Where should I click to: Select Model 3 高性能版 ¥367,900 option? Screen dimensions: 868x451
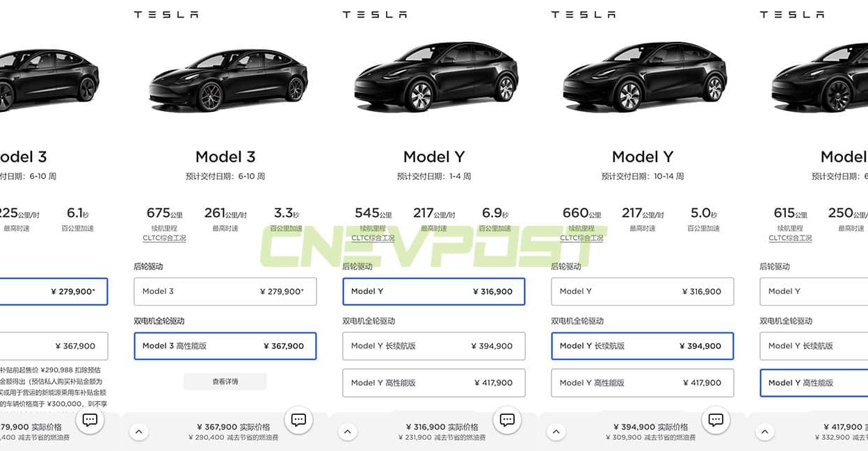click(225, 346)
